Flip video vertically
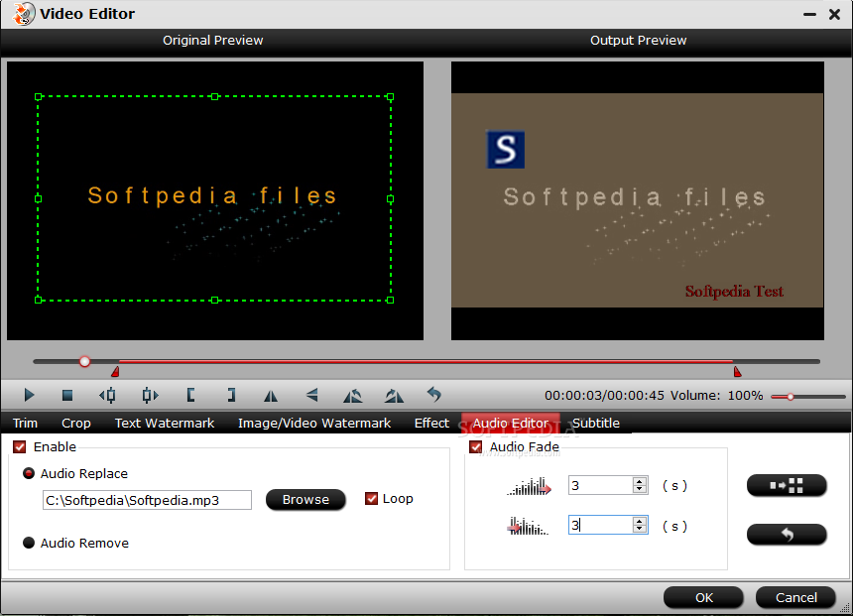The image size is (853, 616). (x=312, y=395)
